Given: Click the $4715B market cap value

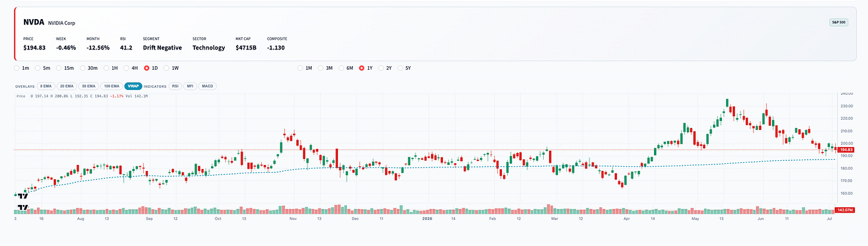Looking at the screenshot, I should click(246, 48).
